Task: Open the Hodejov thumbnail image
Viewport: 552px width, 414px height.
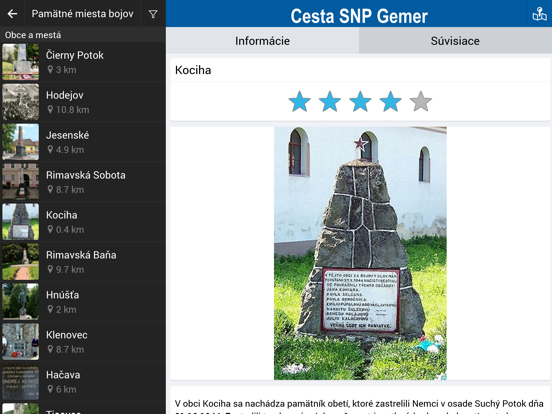Action: (21, 102)
